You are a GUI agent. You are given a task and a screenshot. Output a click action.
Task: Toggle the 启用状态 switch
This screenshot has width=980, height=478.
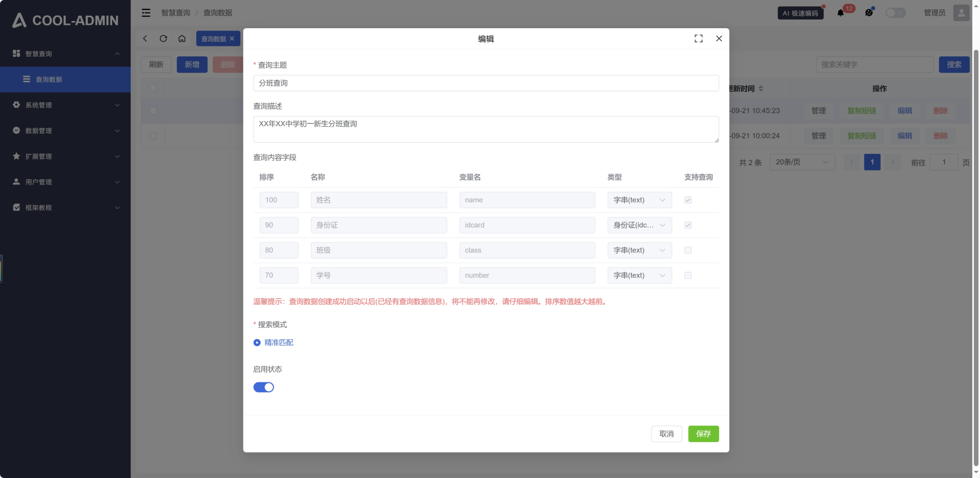pyautogui.click(x=264, y=387)
